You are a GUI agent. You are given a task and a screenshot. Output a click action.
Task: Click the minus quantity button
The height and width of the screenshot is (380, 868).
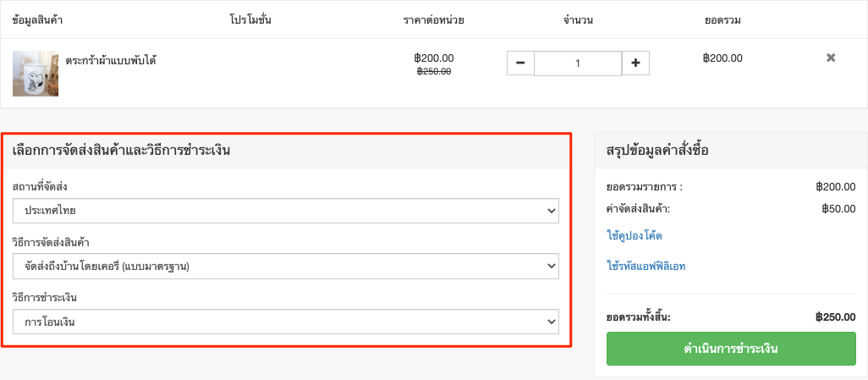coord(520,63)
